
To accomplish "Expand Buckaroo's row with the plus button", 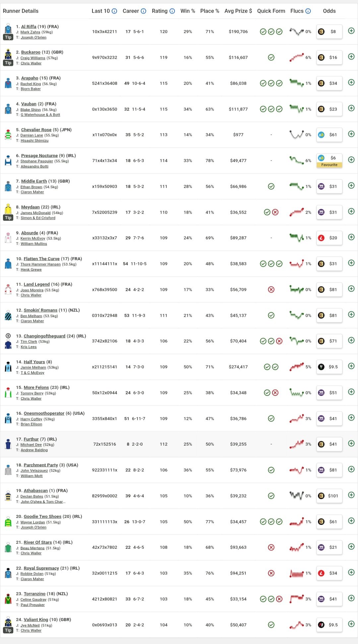I will tap(351, 57).
